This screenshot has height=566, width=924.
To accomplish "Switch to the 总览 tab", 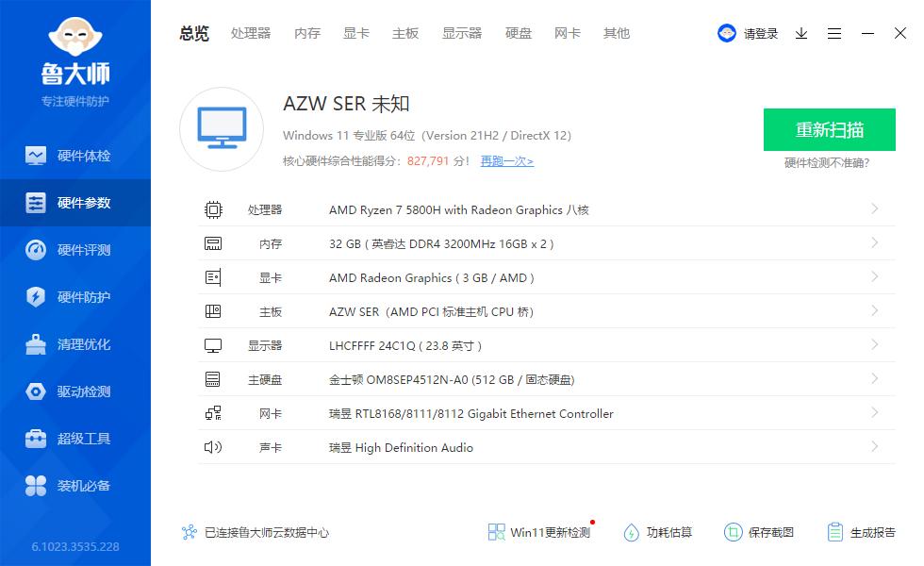I will (194, 34).
